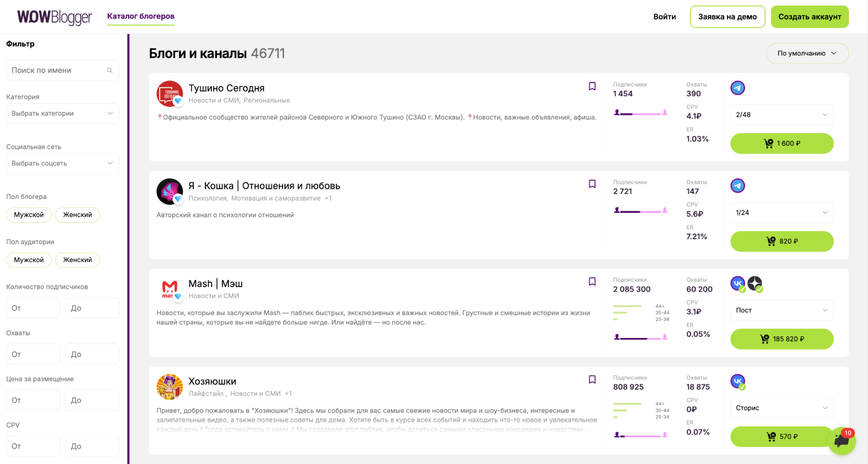Click Telegram icon on Тушино Сегодня card

click(x=737, y=88)
